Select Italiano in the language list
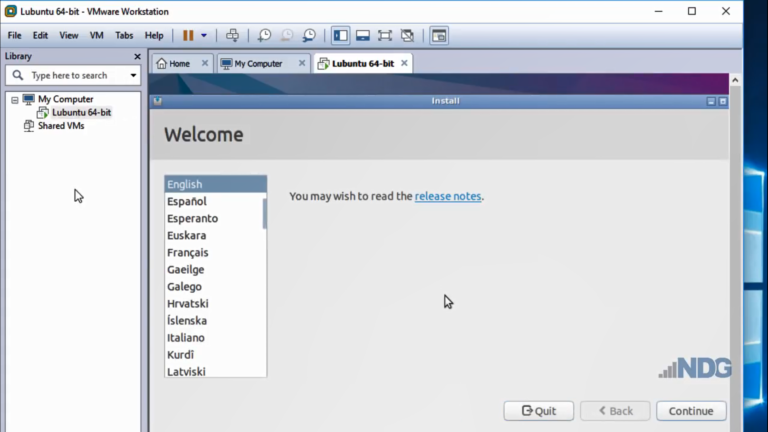The height and width of the screenshot is (432, 768). (x=214, y=338)
